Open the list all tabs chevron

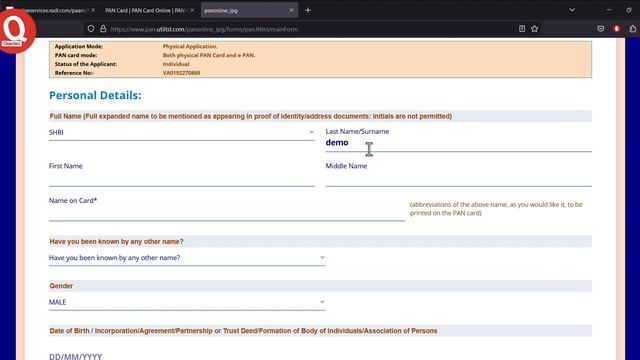[572, 10]
